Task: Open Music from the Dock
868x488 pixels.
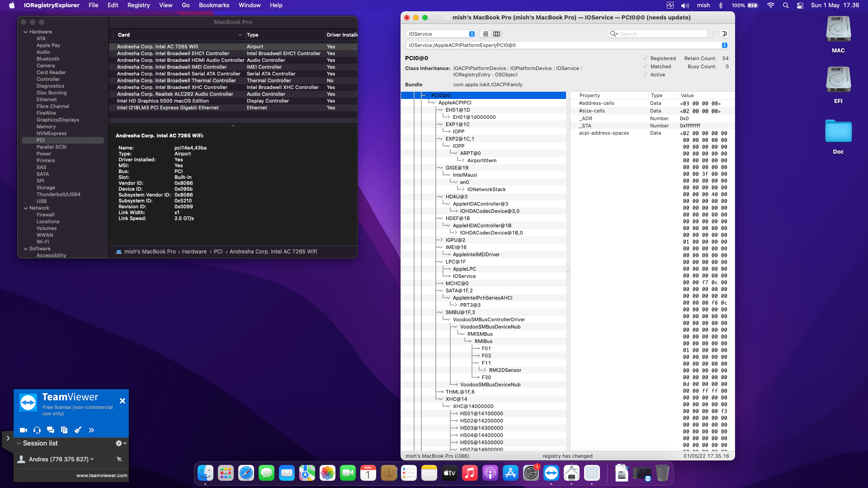Action: (470, 473)
